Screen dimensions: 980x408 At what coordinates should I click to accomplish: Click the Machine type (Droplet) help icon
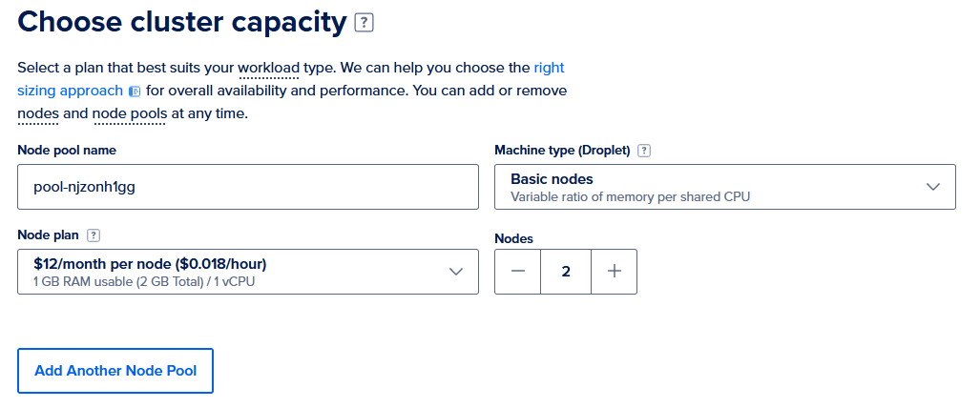pyautogui.click(x=644, y=151)
